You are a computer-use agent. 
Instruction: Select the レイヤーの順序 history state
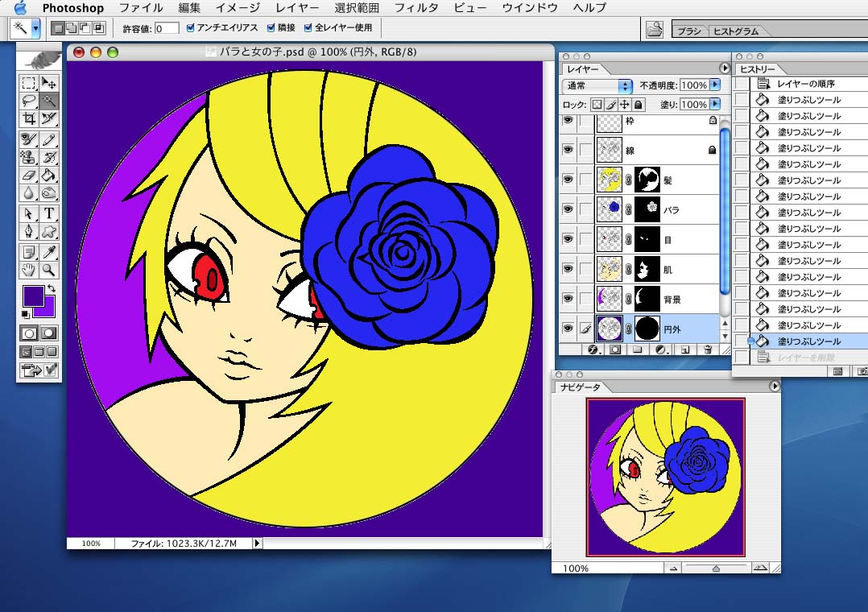click(x=805, y=84)
